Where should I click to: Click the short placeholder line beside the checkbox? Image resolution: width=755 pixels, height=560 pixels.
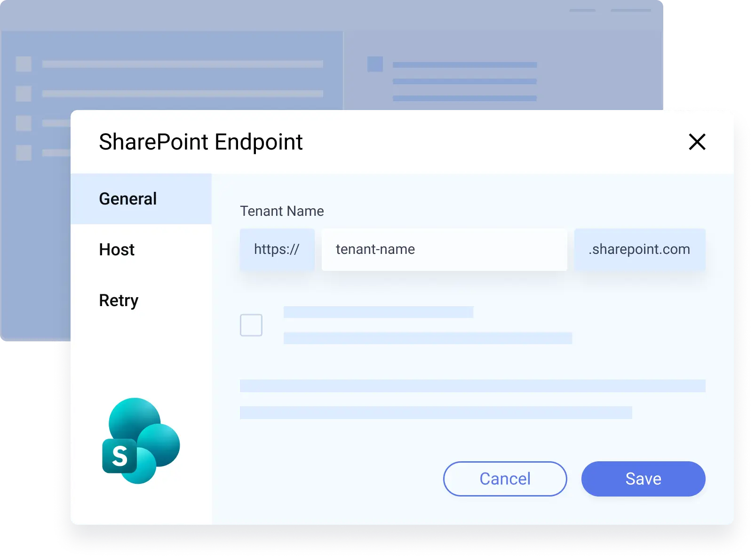tap(378, 312)
